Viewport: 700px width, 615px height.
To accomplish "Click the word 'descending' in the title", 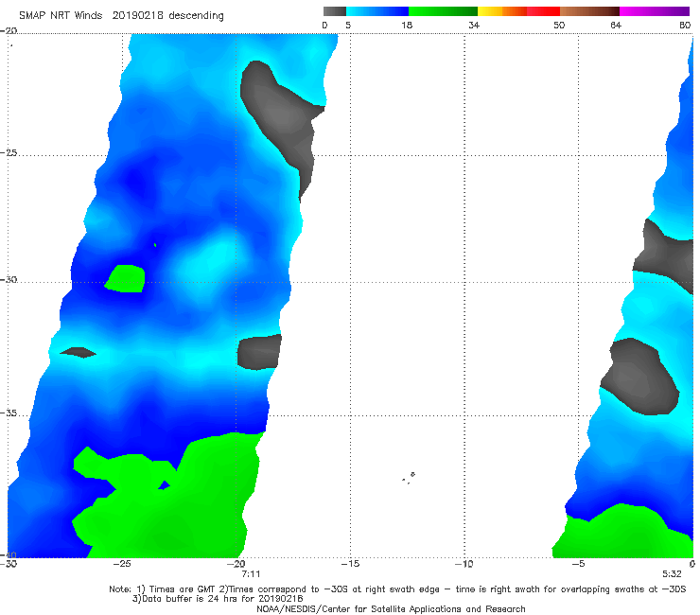I will (x=196, y=16).
